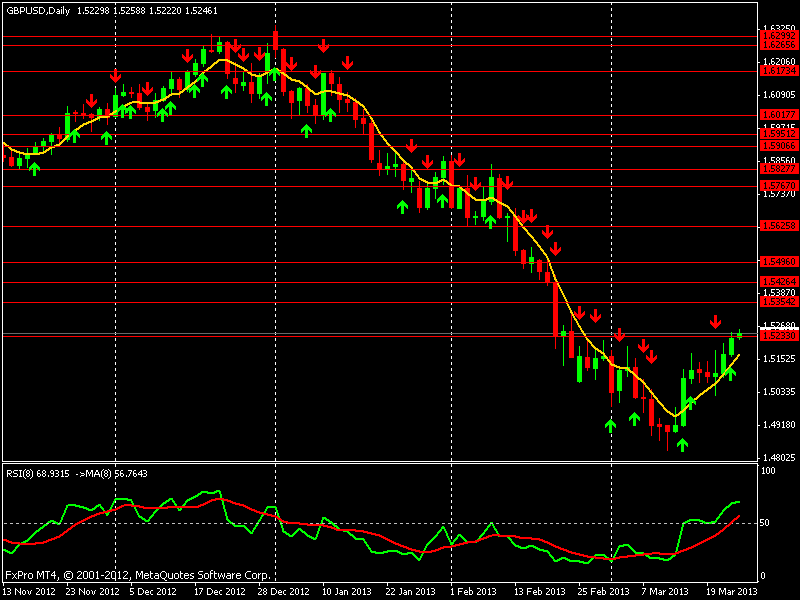Viewport: 800px width, 600px height.
Task: Select the 7 Mar 2013 date label
Action: click(665, 592)
